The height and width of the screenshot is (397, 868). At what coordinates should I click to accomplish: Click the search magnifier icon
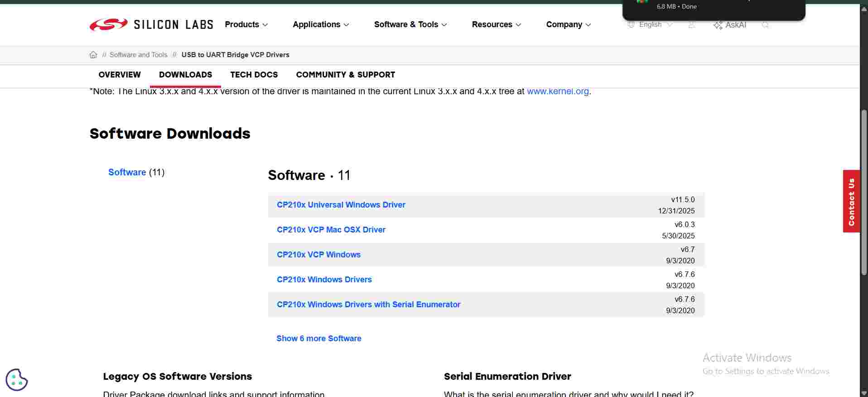pyautogui.click(x=765, y=25)
